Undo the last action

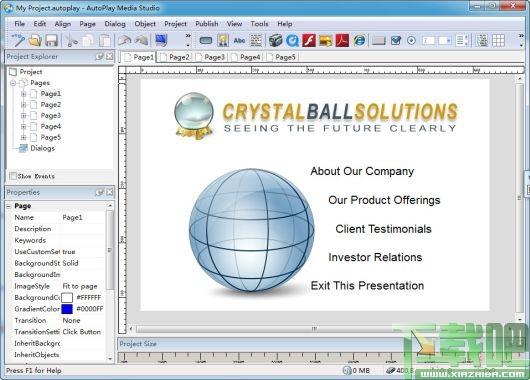125,41
